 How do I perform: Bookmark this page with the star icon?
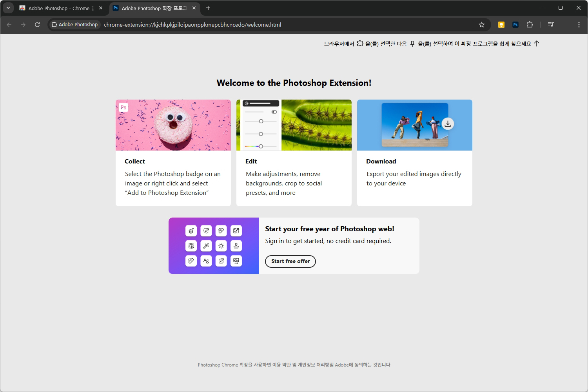482,25
